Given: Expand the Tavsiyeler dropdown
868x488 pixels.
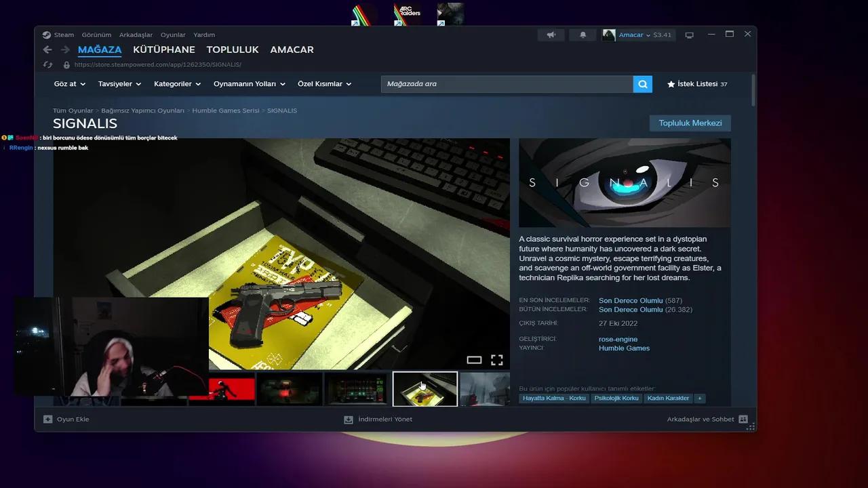Looking at the screenshot, I should click(119, 84).
